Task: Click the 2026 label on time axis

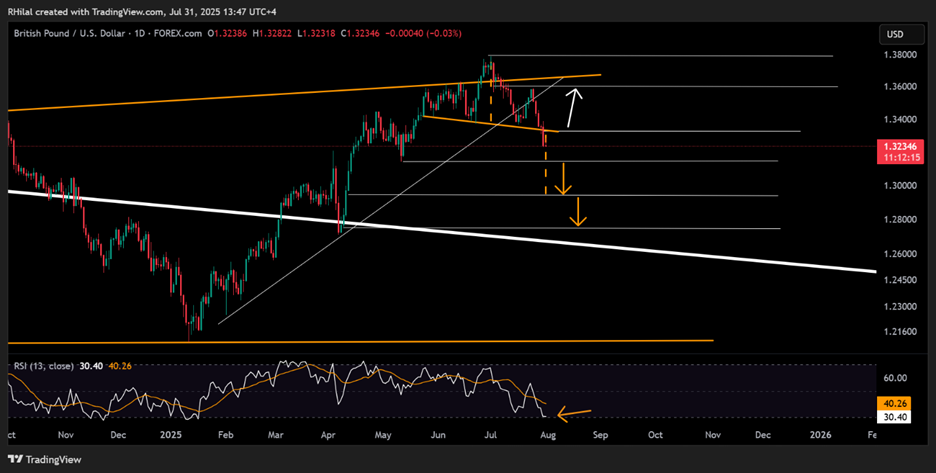Action: (x=820, y=435)
